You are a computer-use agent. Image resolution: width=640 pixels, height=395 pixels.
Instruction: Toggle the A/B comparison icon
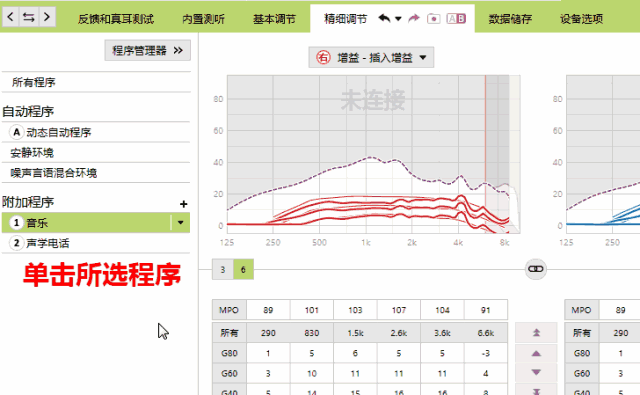(456, 19)
